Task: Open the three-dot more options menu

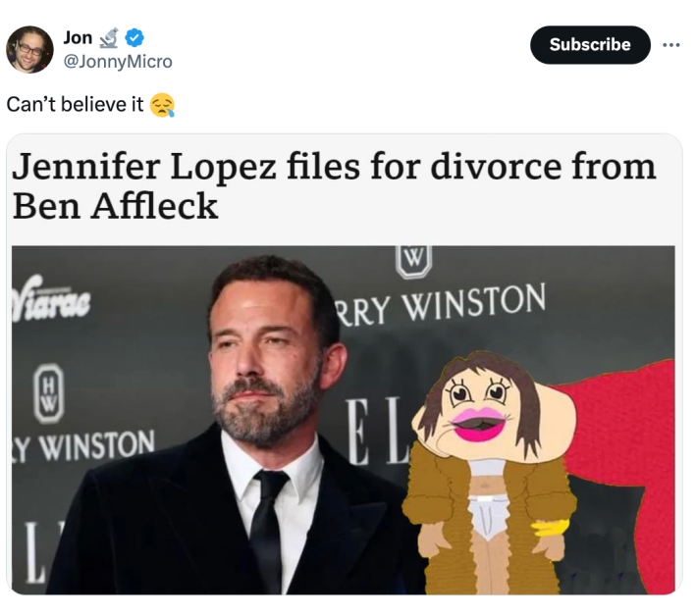Action: pyautogui.click(x=671, y=45)
